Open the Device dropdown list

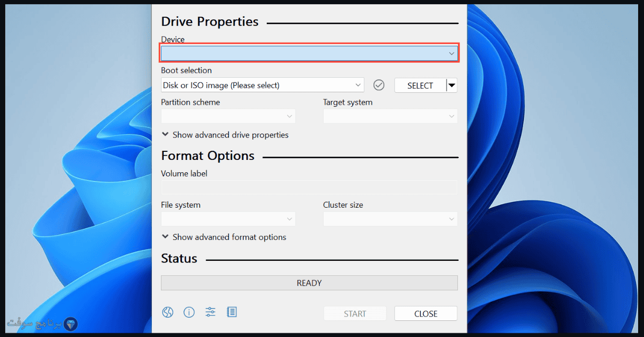pyautogui.click(x=309, y=53)
